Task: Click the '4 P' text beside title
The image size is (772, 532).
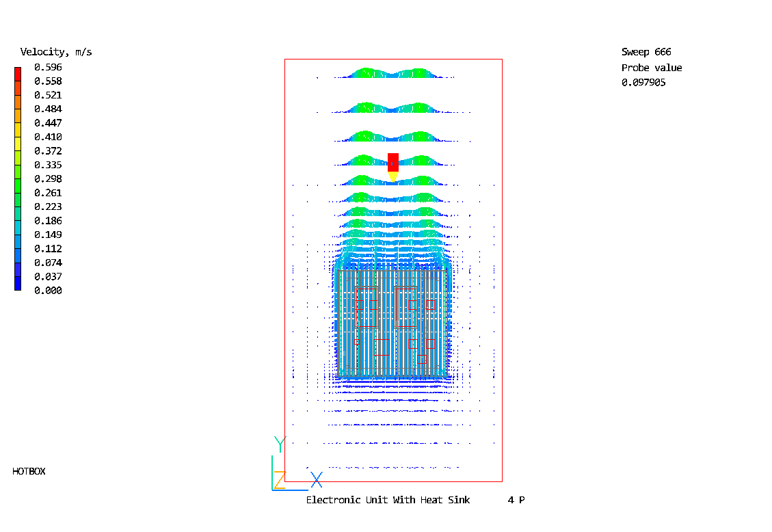Action: [516, 500]
